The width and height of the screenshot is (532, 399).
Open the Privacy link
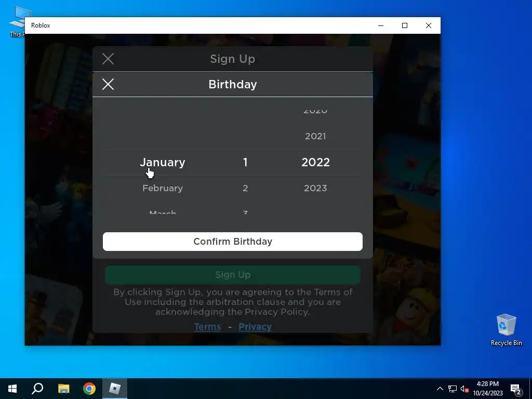[x=255, y=327]
